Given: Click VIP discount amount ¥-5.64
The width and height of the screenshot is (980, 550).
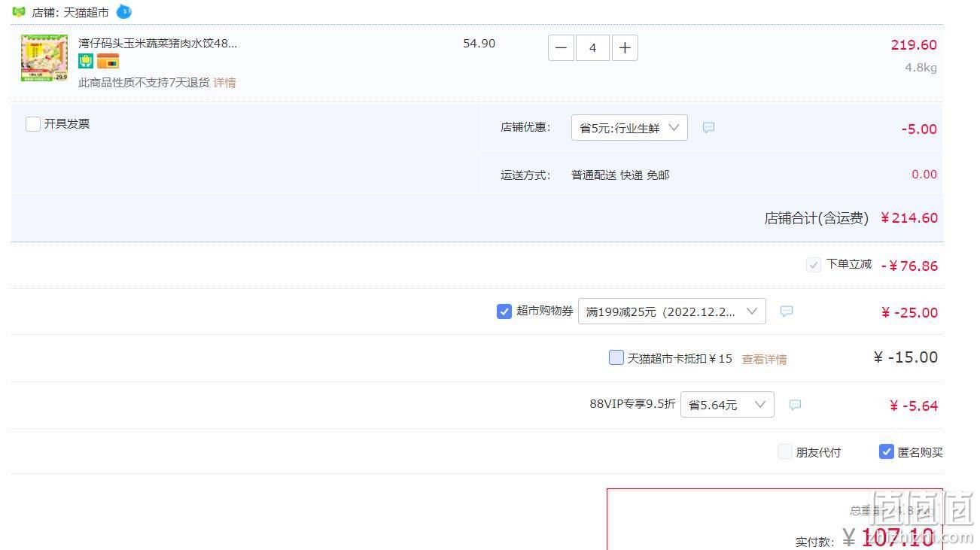Looking at the screenshot, I should click(x=914, y=406).
